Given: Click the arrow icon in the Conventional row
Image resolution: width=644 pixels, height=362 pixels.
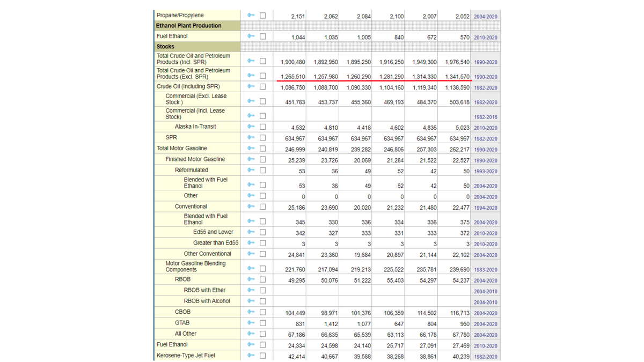Looking at the screenshot, I should [x=251, y=206].
